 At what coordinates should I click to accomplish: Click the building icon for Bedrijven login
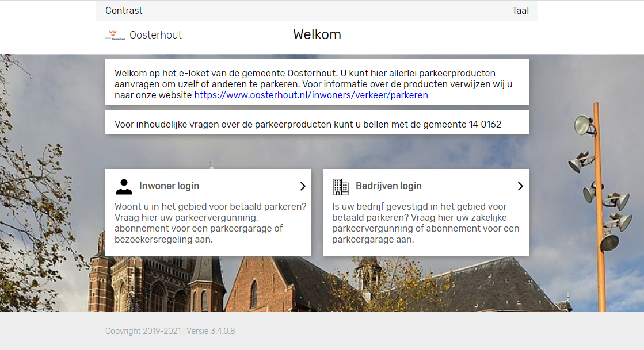click(341, 187)
